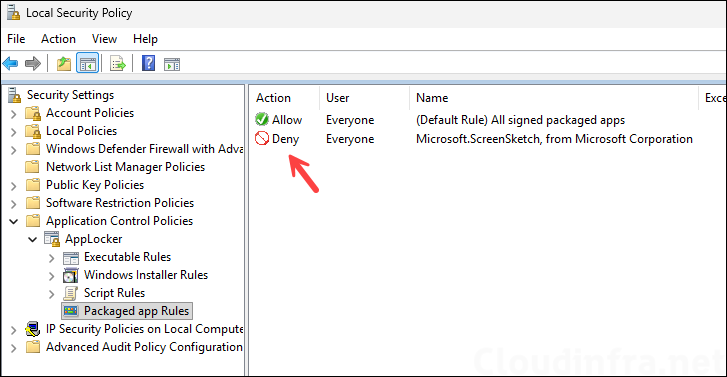
Task: Select 'Microsoft.ScreenSketch, from Microsoft Corporation' rule
Action: [x=555, y=139]
